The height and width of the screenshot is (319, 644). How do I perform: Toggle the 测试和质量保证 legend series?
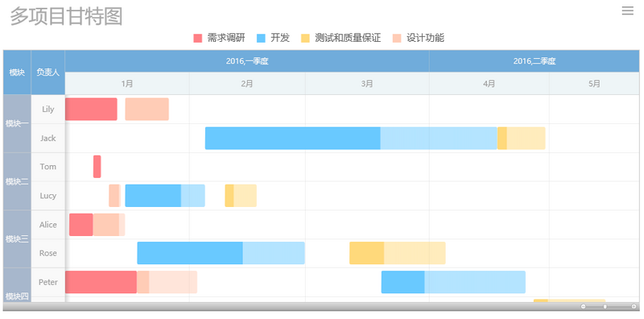click(341, 38)
